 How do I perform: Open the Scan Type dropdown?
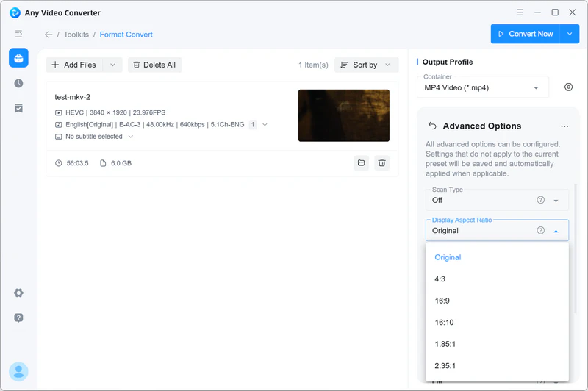(497, 199)
